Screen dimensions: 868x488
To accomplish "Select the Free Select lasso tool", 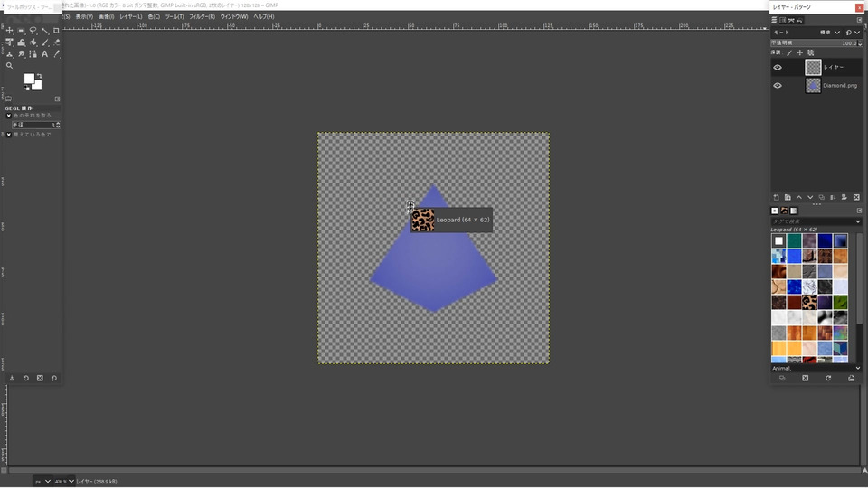I will [33, 31].
